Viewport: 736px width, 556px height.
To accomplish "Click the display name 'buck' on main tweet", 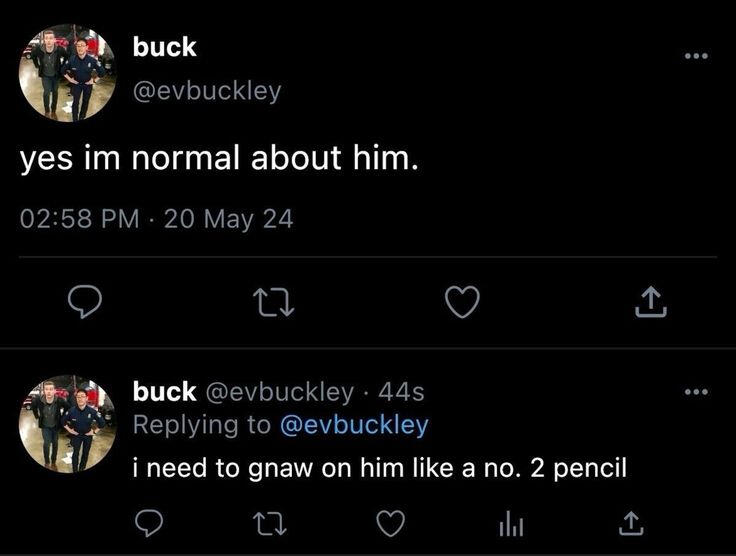I will (164, 47).
